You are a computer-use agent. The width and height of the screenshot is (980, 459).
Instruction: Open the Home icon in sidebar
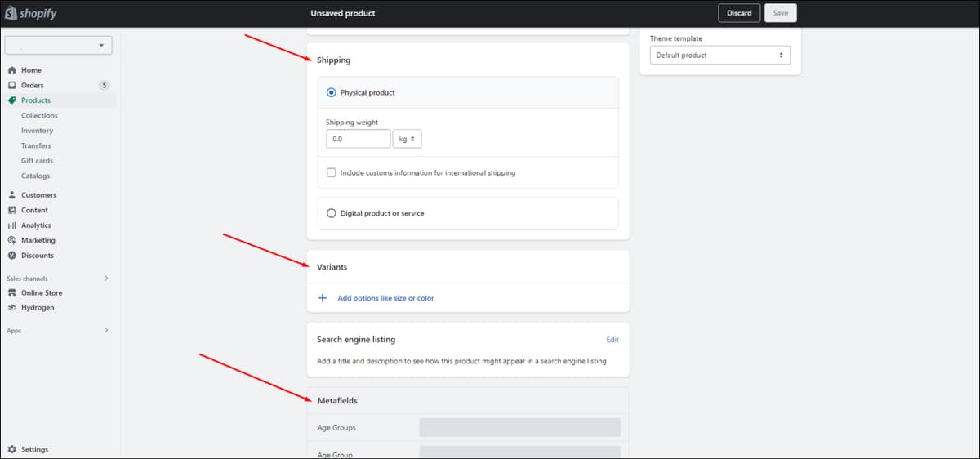12,70
